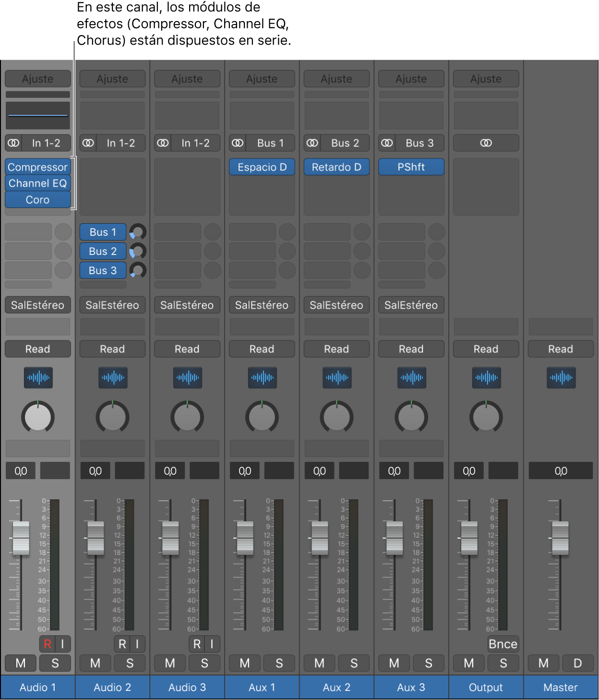
Task: Open the Espacio D plug-in slot
Action: coord(262,167)
